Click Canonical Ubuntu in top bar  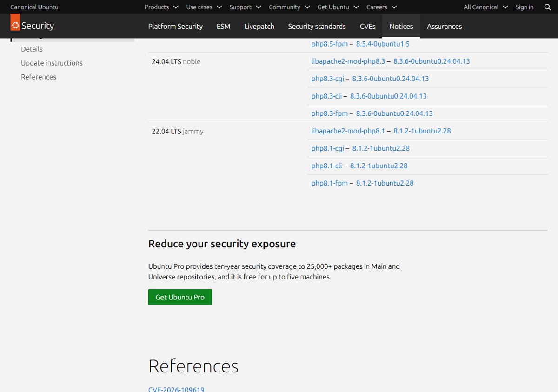pyautogui.click(x=34, y=7)
